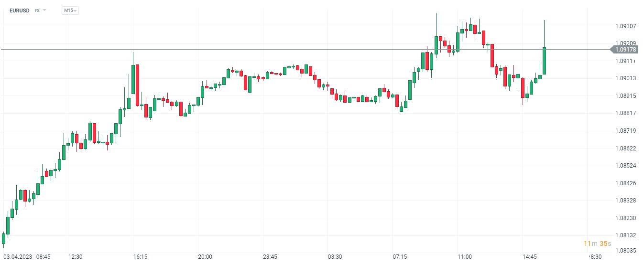
Task: Click the current price tag 1.09178
Action: [625, 50]
